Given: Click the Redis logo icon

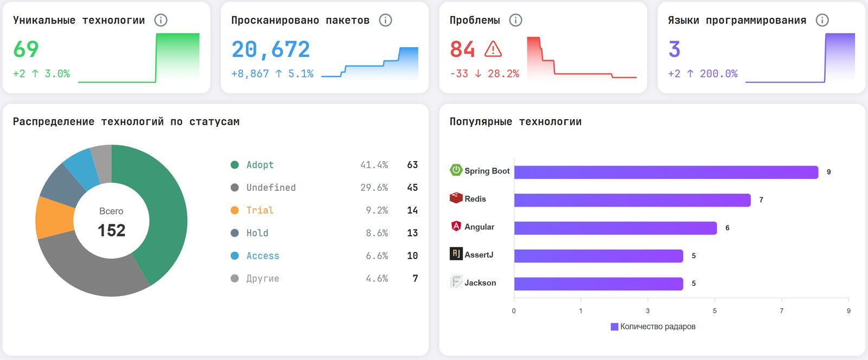Looking at the screenshot, I should (x=456, y=198).
